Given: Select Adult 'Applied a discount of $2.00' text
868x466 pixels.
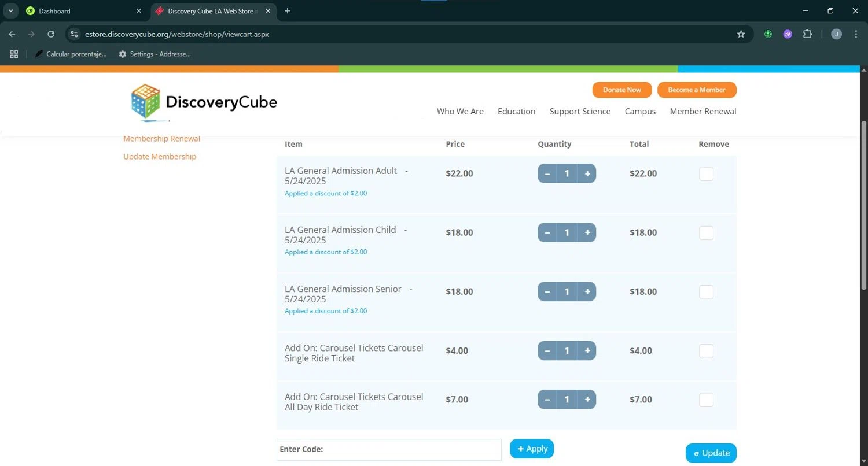Looking at the screenshot, I should coord(326,193).
